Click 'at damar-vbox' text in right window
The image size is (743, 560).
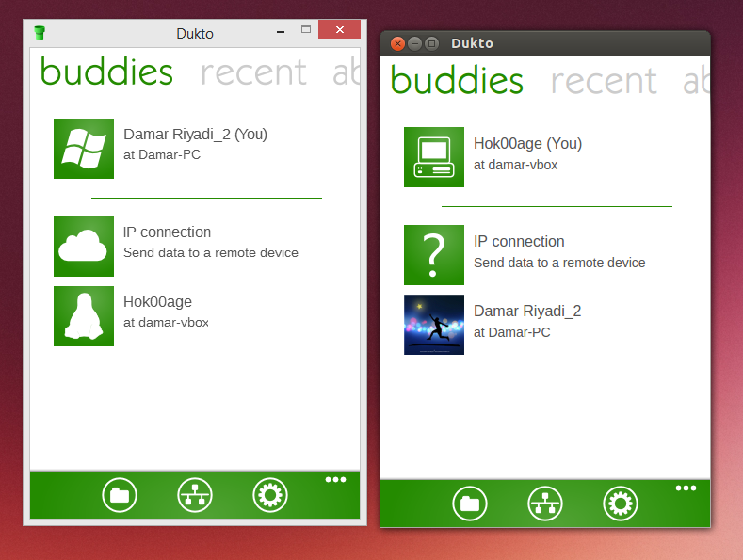tap(515, 165)
